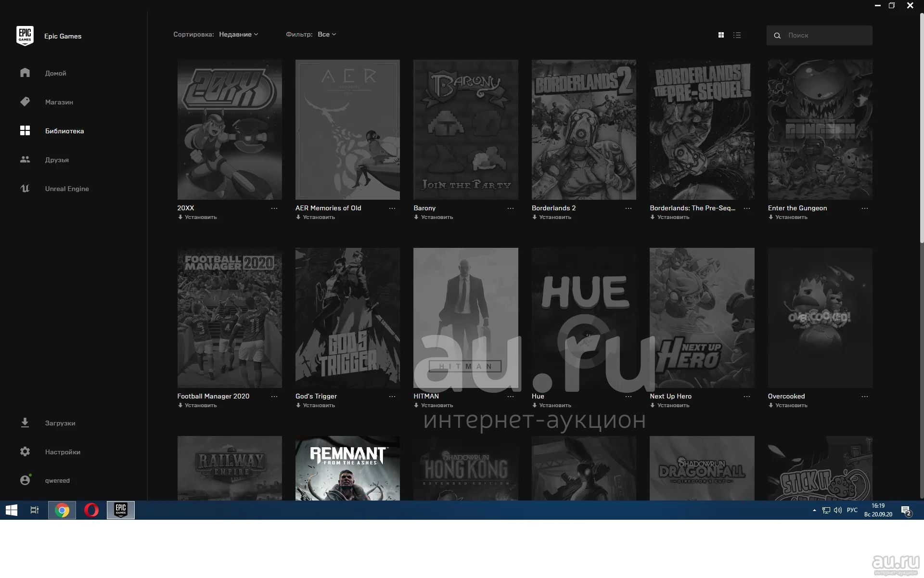
Task: Click the volume speaker tray icon
Action: [x=838, y=510]
